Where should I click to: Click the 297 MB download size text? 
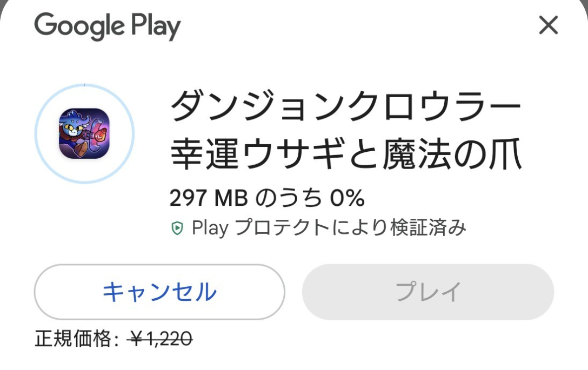209,198
